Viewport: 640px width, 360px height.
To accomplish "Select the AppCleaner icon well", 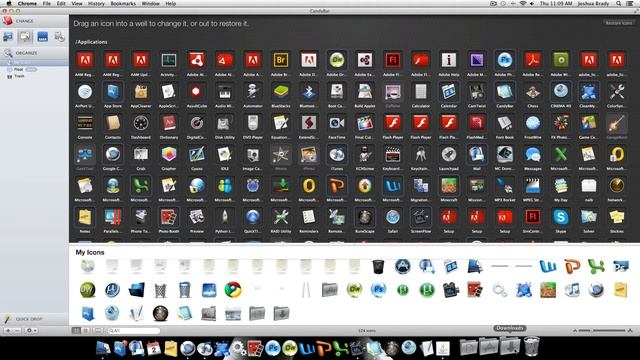I will pos(141,92).
